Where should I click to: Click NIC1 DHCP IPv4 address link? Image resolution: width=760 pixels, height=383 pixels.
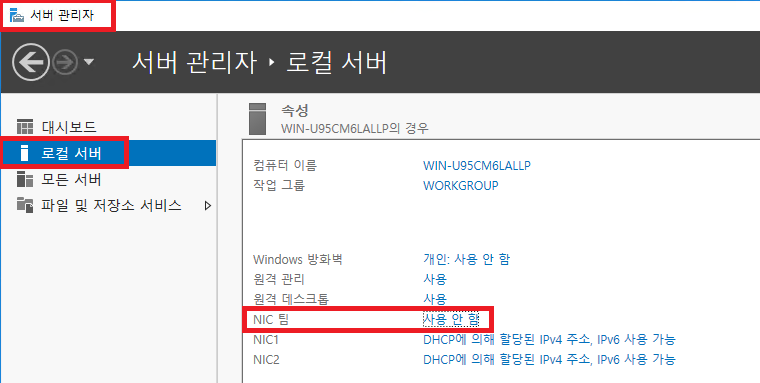point(549,339)
